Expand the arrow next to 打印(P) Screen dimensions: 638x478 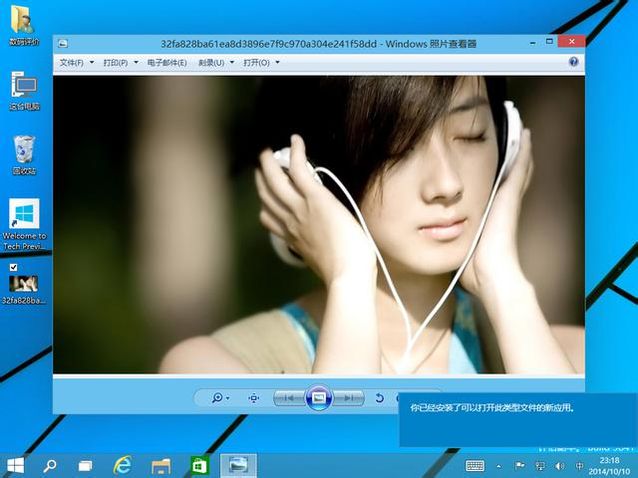136,62
